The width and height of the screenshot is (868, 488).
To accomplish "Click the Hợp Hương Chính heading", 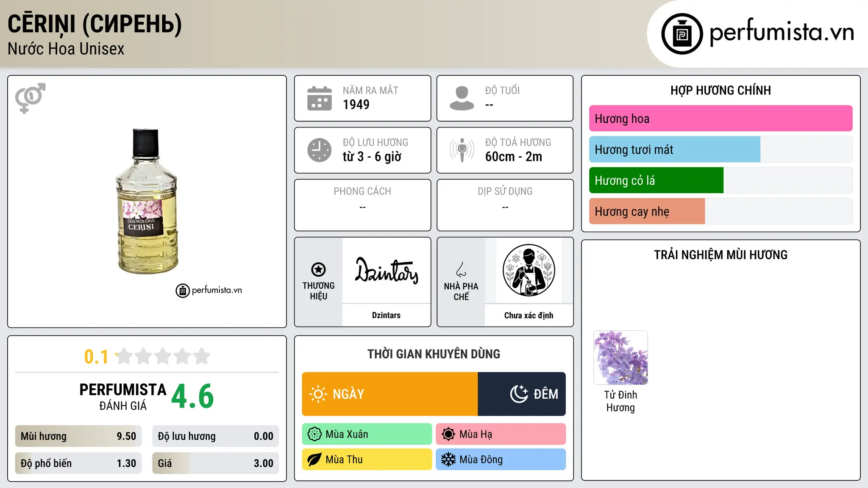I will point(721,90).
